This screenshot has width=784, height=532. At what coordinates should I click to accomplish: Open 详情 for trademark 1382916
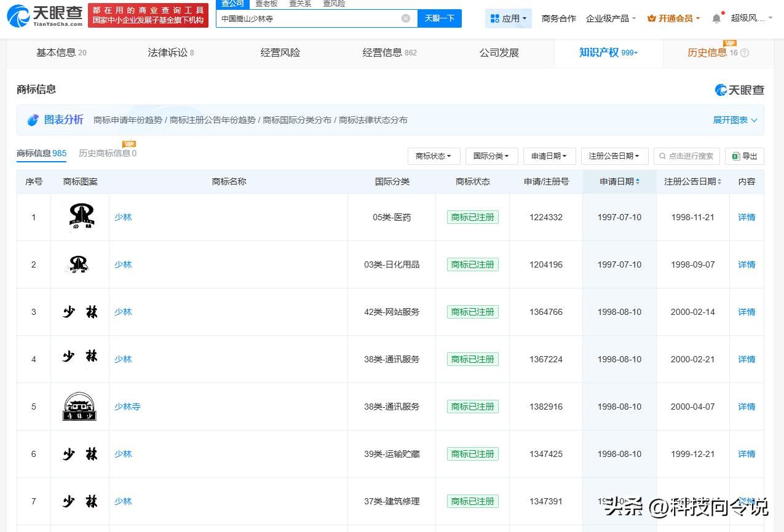[x=746, y=407]
